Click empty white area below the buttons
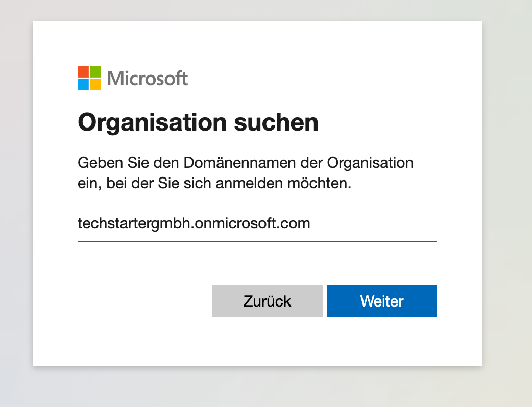 (257, 342)
